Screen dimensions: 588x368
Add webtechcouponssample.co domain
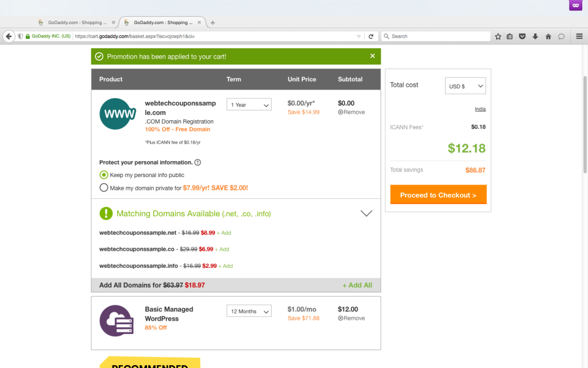[x=222, y=250]
